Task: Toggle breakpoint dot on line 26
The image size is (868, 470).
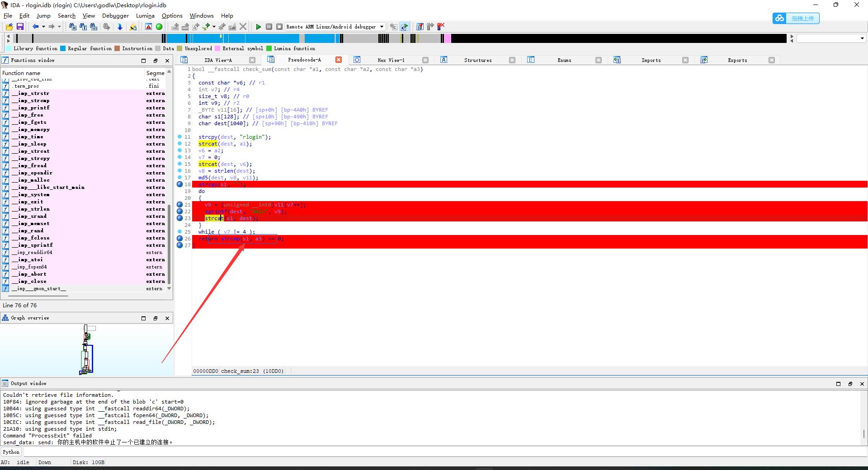Action: [x=179, y=239]
